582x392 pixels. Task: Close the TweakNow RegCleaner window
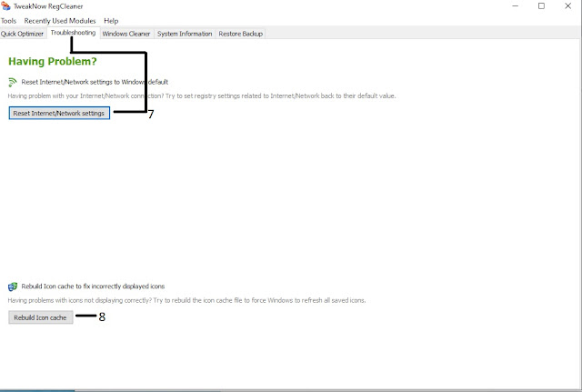pos(567,6)
